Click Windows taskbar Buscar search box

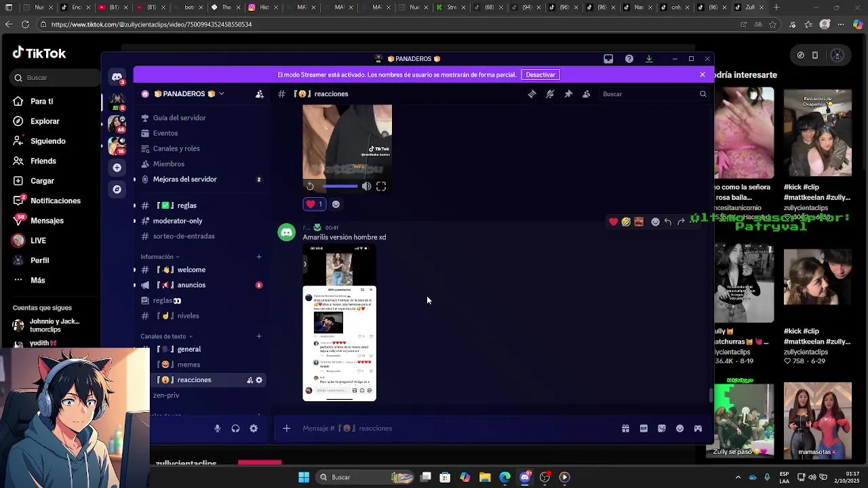[365, 477]
